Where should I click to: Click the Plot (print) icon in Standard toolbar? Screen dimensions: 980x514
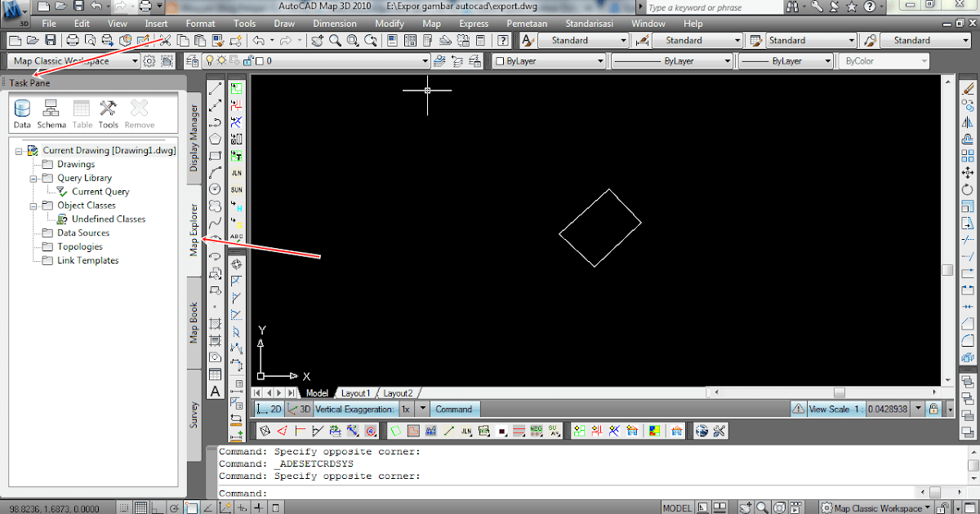(x=72, y=40)
